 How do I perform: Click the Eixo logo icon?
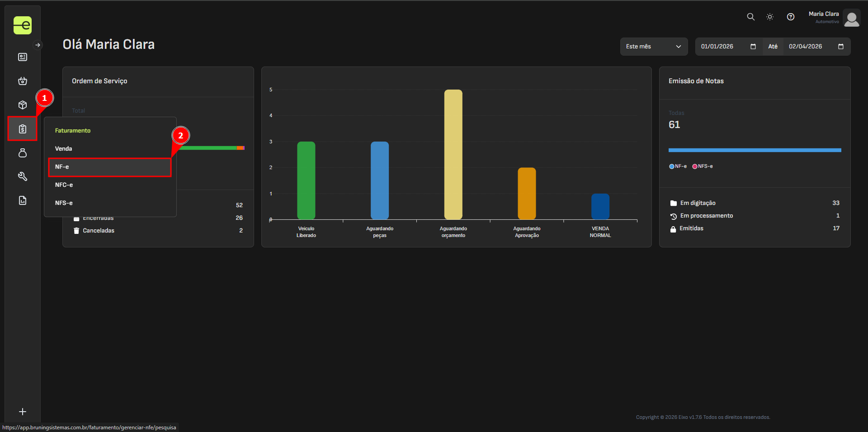click(22, 25)
